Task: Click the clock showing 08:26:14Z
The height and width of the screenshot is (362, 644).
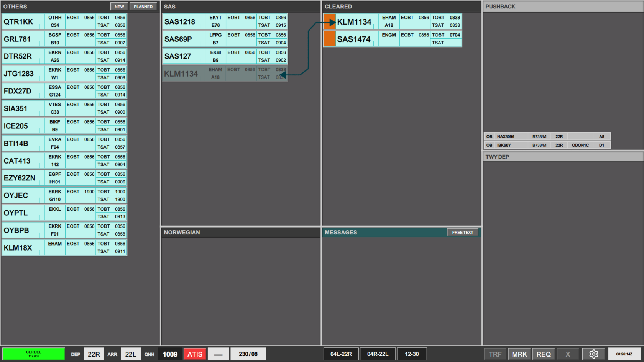Action: (x=624, y=354)
